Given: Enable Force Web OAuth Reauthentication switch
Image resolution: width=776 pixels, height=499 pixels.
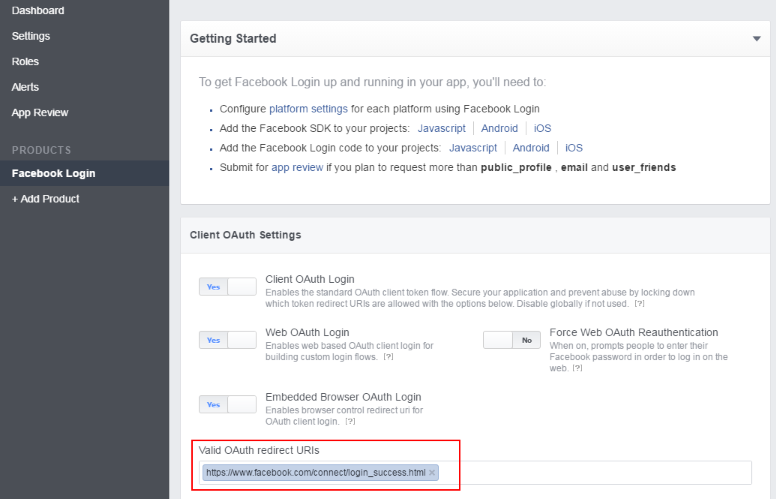Looking at the screenshot, I should point(511,340).
